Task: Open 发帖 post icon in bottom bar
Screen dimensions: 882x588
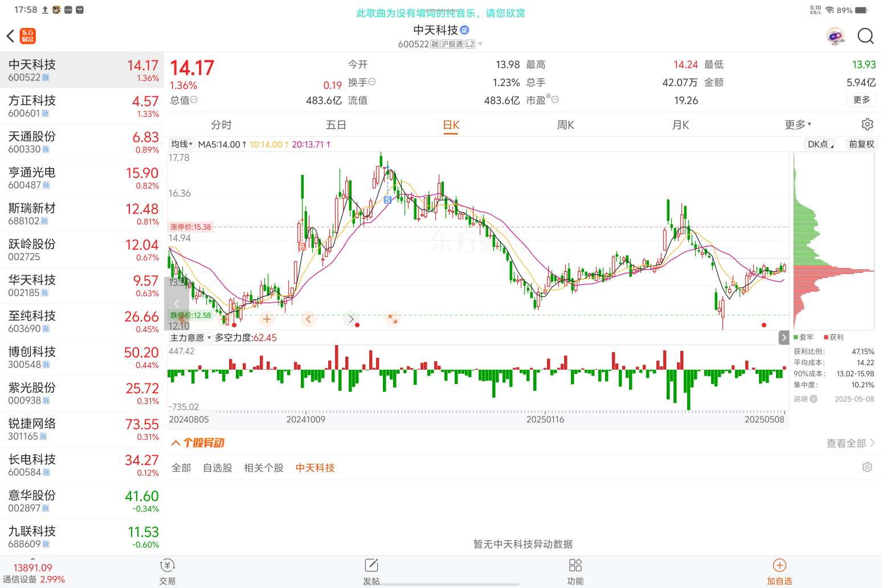Action: point(371,571)
